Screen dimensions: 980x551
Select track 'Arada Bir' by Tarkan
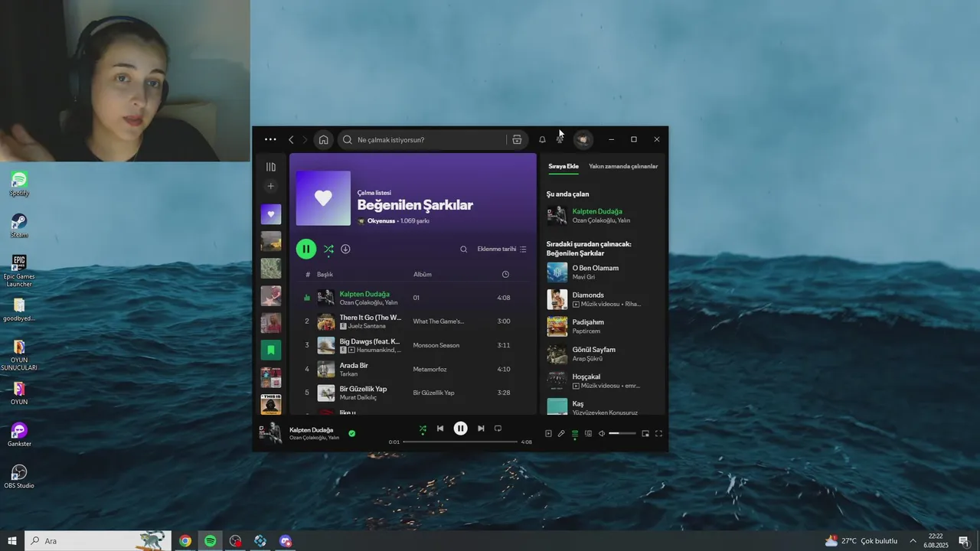412,369
